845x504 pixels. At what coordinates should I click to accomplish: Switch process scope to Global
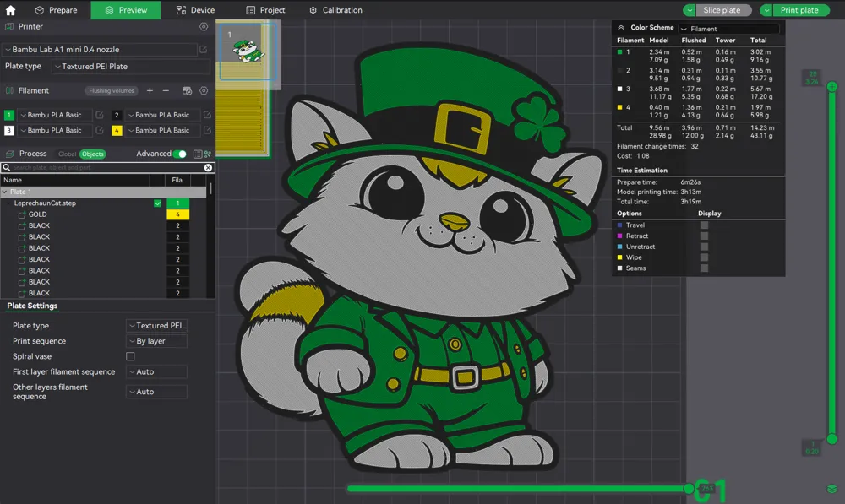67,154
